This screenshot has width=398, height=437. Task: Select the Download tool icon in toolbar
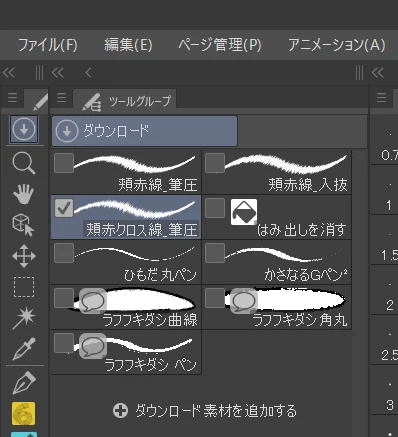click(24, 129)
